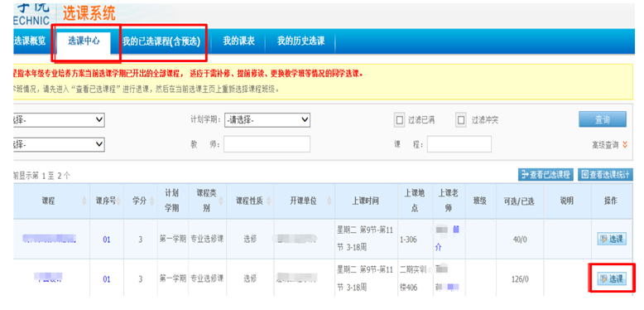This screenshot has width=644, height=310.
Task: Switch to 我的课表 tab
Action: pos(238,41)
